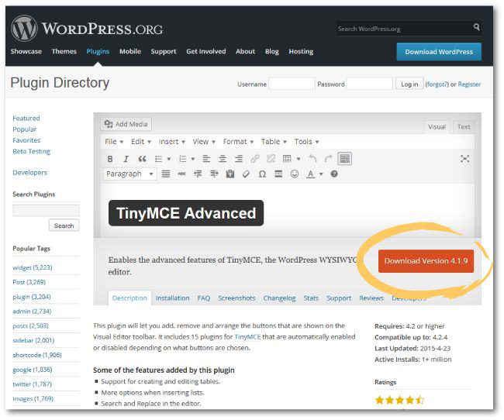This screenshot has width=504, height=420.
Task: Open the Screenshots tab
Action: coord(236,298)
